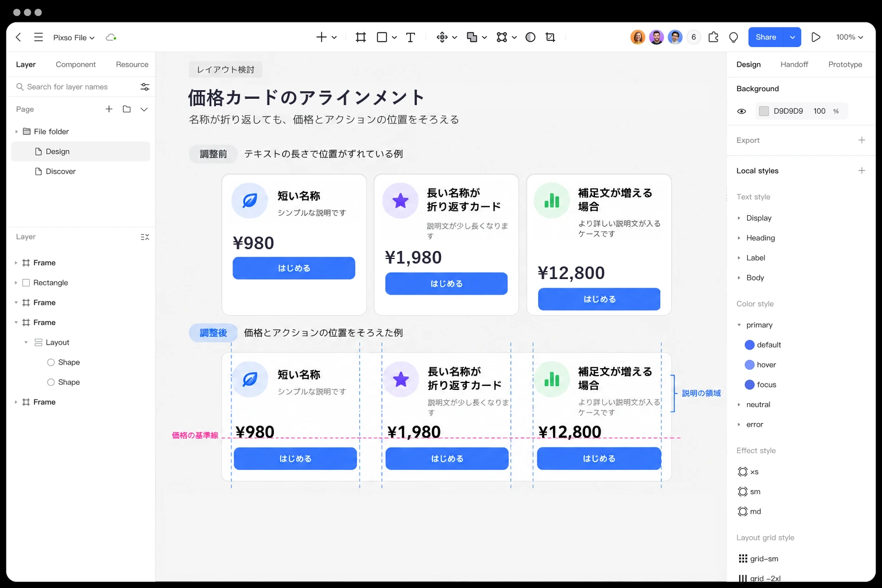882x588 pixels.
Task: Start presentation with the play icon
Action: (x=815, y=37)
